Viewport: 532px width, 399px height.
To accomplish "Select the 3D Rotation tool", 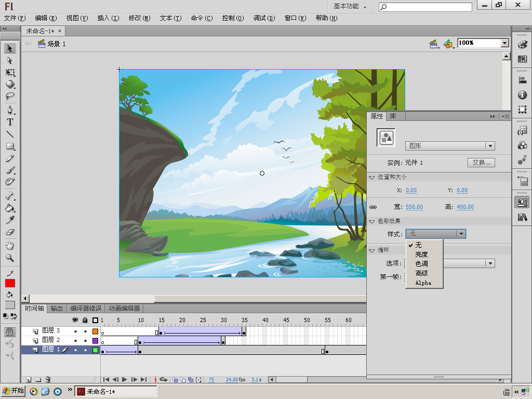I will (10, 84).
